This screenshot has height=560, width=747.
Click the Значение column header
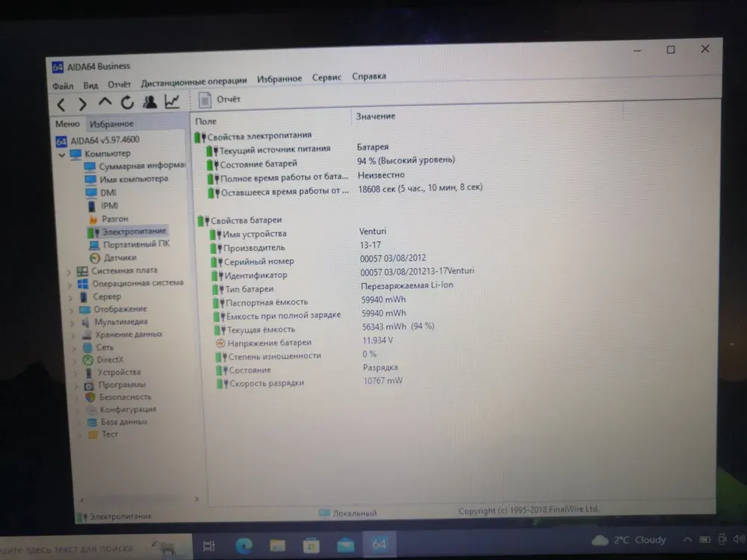pyautogui.click(x=376, y=116)
